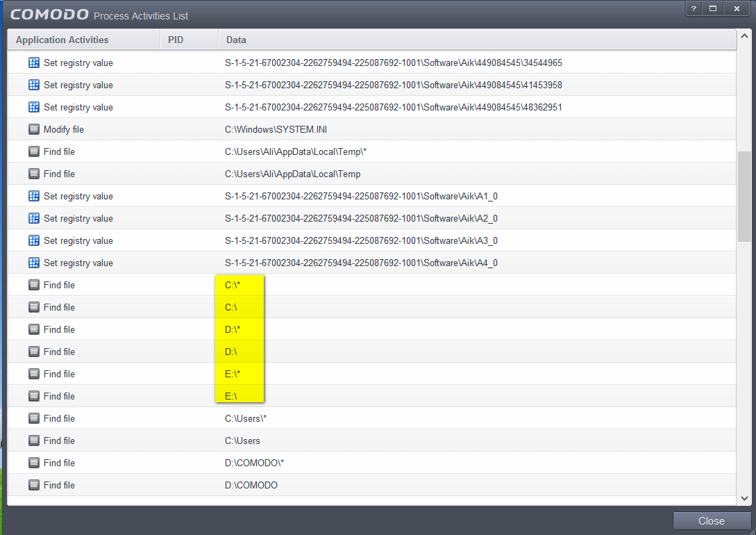Select registry path ending Aik\A2_0

tap(361, 218)
